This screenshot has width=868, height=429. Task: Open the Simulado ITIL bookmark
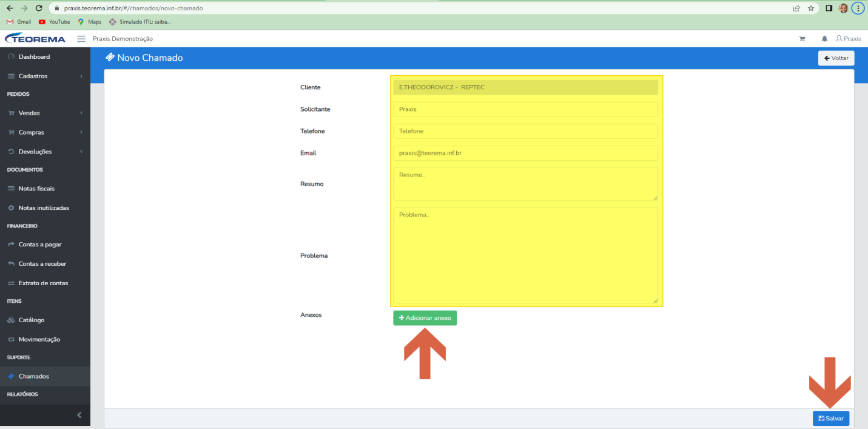pyautogui.click(x=140, y=22)
